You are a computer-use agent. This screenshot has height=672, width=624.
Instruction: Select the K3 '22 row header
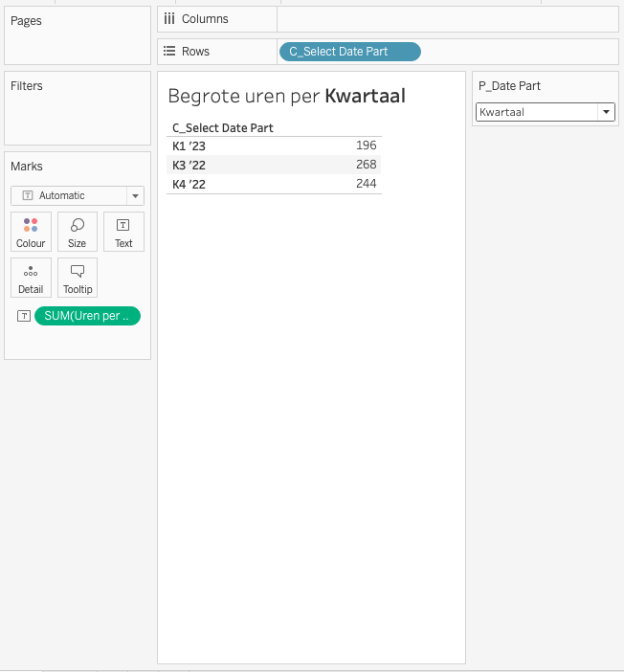click(x=189, y=166)
